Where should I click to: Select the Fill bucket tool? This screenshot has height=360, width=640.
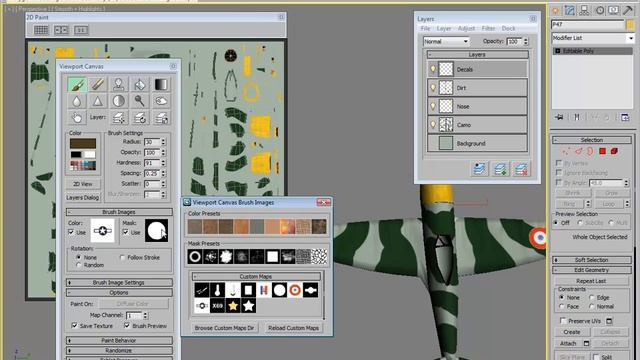tap(140, 84)
